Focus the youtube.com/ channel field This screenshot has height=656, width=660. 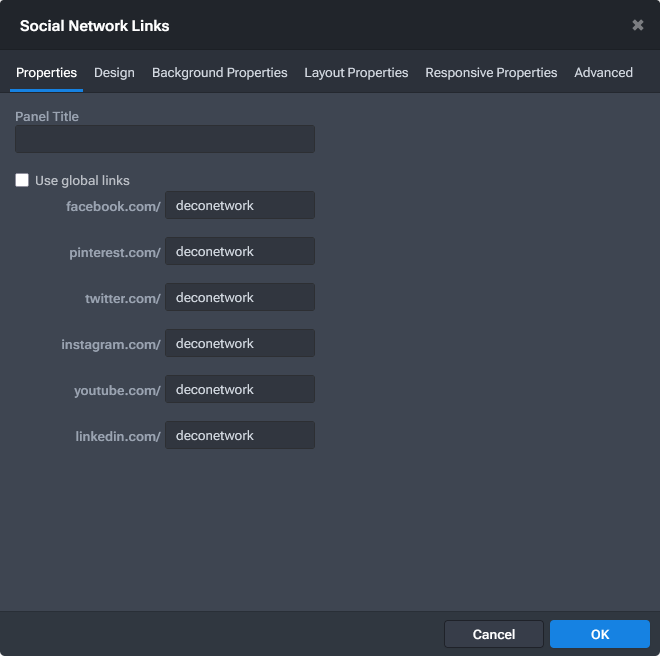coord(240,389)
